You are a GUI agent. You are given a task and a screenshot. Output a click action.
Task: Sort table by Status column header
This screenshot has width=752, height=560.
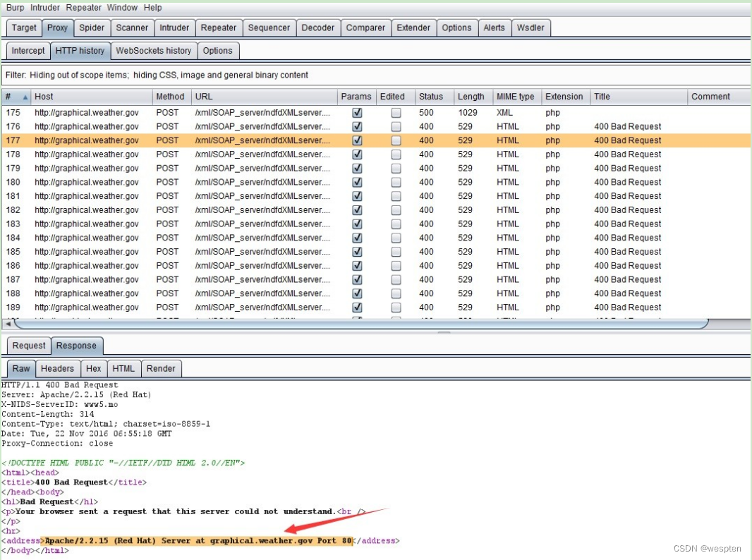tap(431, 97)
